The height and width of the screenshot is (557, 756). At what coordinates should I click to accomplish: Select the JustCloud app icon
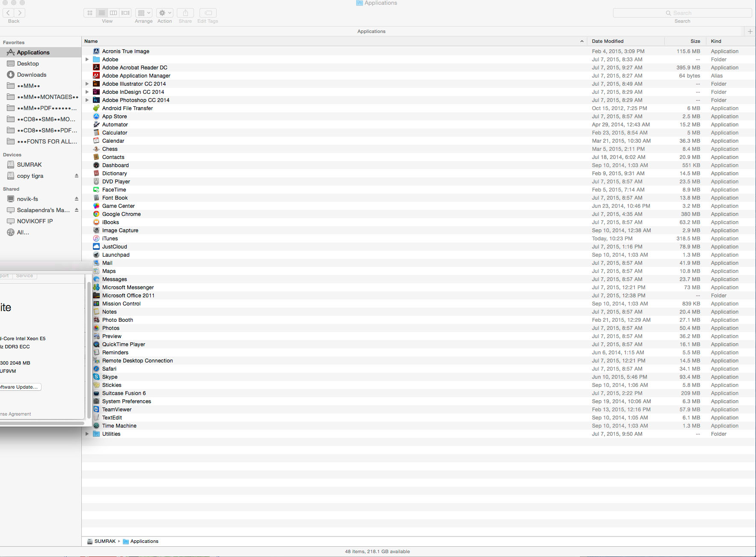tap(96, 246)
